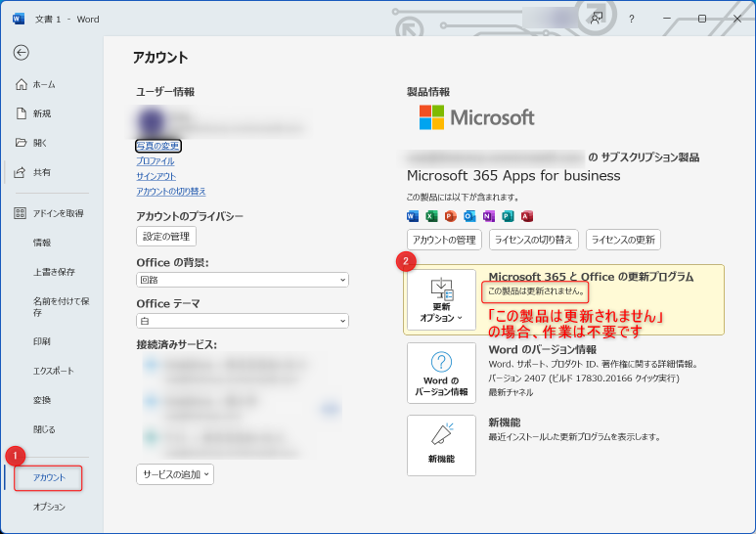Select 情報 in the backstage menu
Screen dimensions: 756x534
pos(42,243)
